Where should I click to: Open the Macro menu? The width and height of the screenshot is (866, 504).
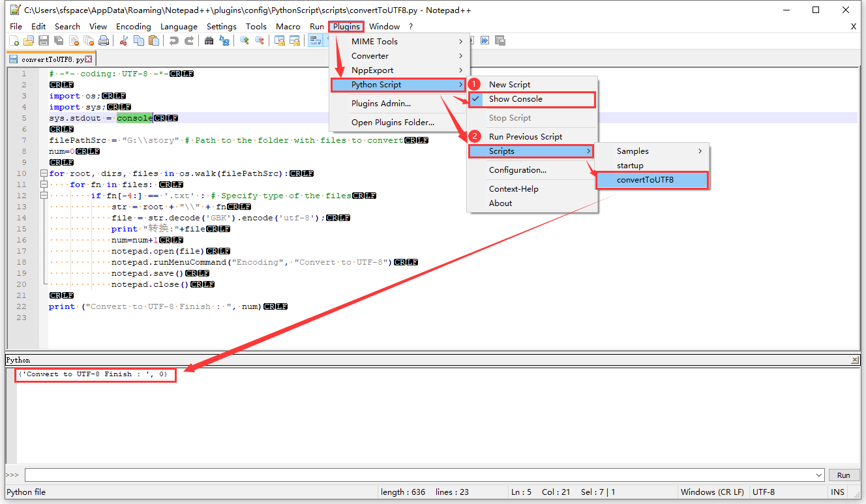tap(288, 26)
